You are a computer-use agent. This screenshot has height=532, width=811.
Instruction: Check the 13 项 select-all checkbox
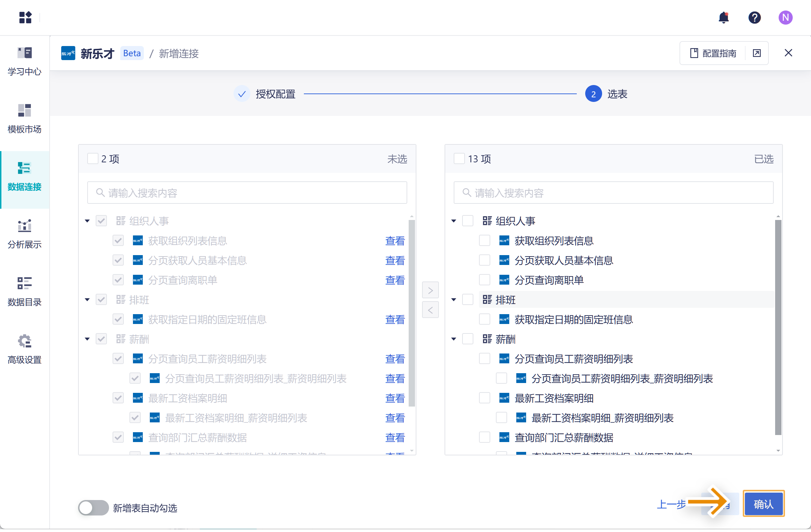tap(459, 159)
